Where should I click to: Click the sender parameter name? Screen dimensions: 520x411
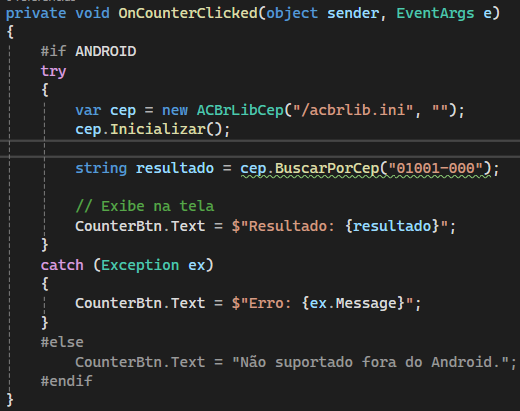tap(353, 13)
